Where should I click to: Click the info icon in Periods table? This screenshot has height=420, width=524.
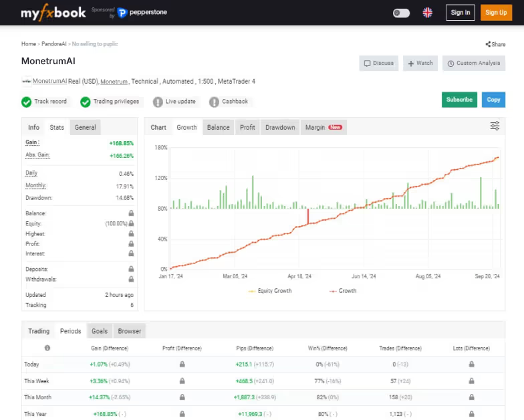coord(47,348)
